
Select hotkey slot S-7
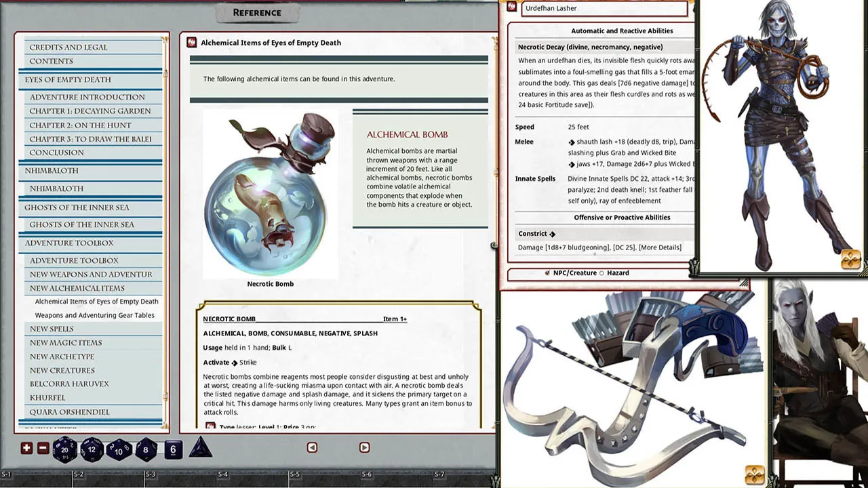(439, 474)
